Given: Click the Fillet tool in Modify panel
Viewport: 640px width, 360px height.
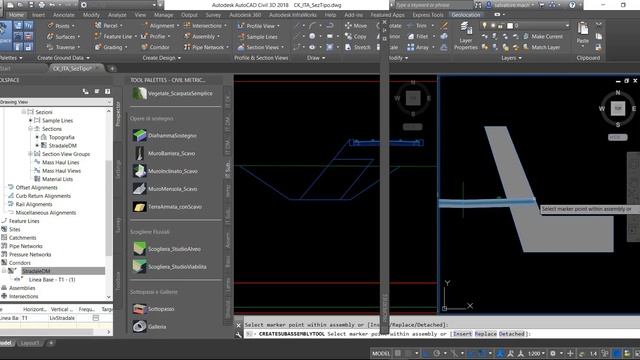Looking at the screenshot, I should tap(418, 36).
